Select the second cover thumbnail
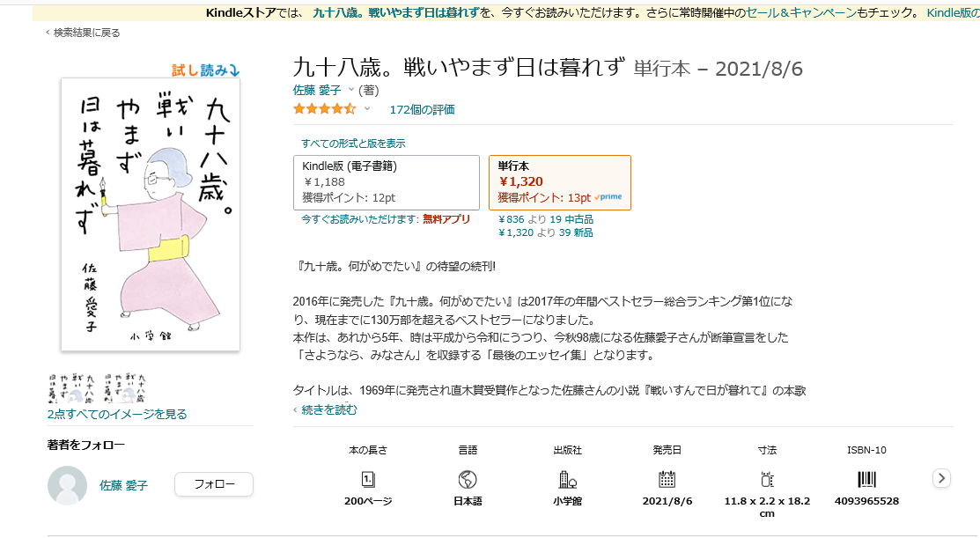 (x=126, y=387)
